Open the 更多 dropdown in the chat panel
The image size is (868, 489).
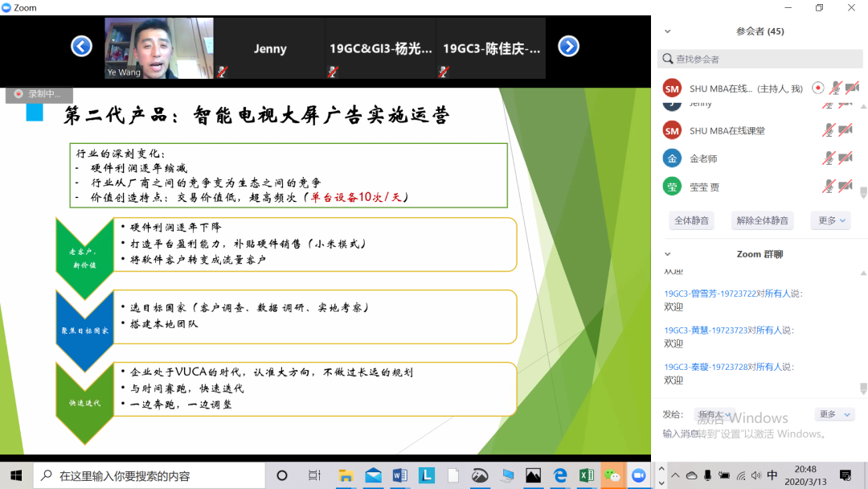[x=833, y=414]
